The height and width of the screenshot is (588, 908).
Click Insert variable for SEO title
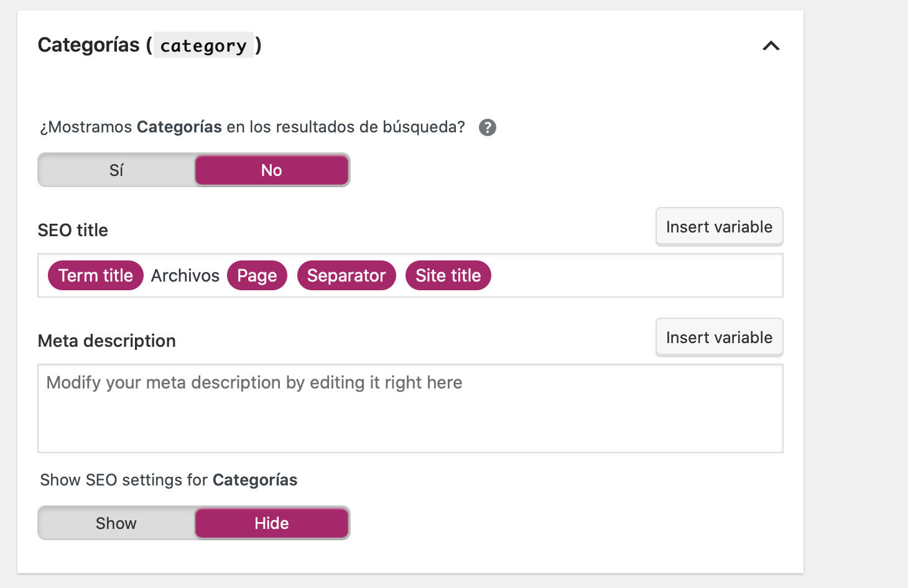coord(720,227)
